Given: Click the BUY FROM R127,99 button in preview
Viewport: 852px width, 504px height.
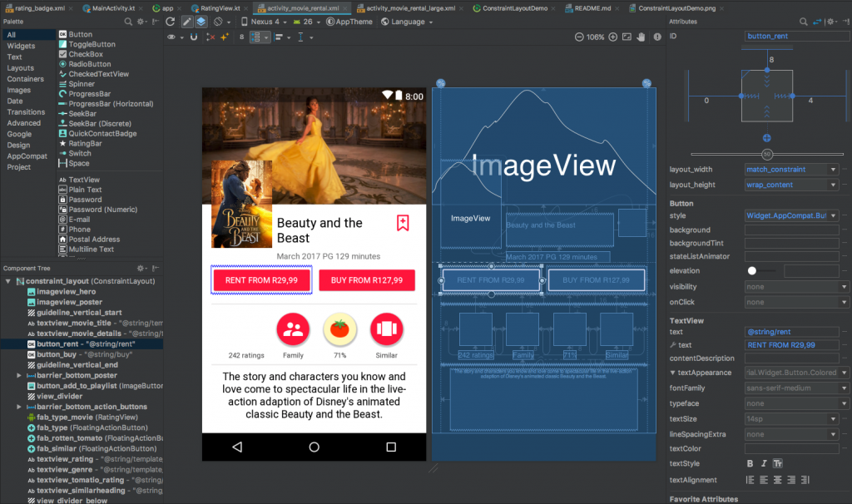Looking at the screenshot, I should tap(367, 280).
